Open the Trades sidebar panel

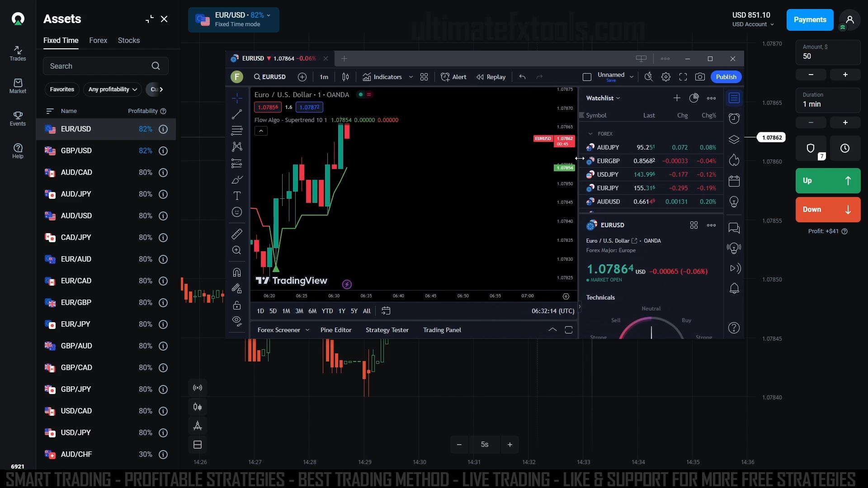tap(18, 53)
